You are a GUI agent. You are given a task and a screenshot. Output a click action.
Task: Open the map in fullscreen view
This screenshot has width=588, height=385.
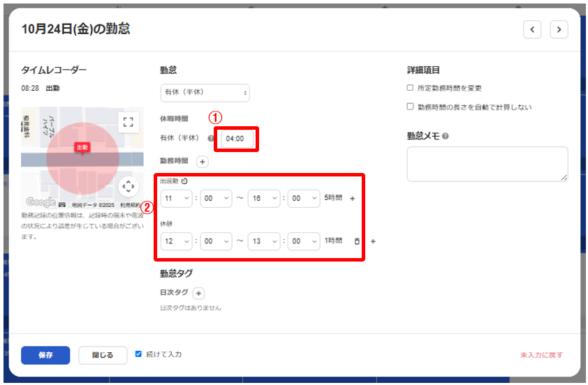tap(127, 122)
